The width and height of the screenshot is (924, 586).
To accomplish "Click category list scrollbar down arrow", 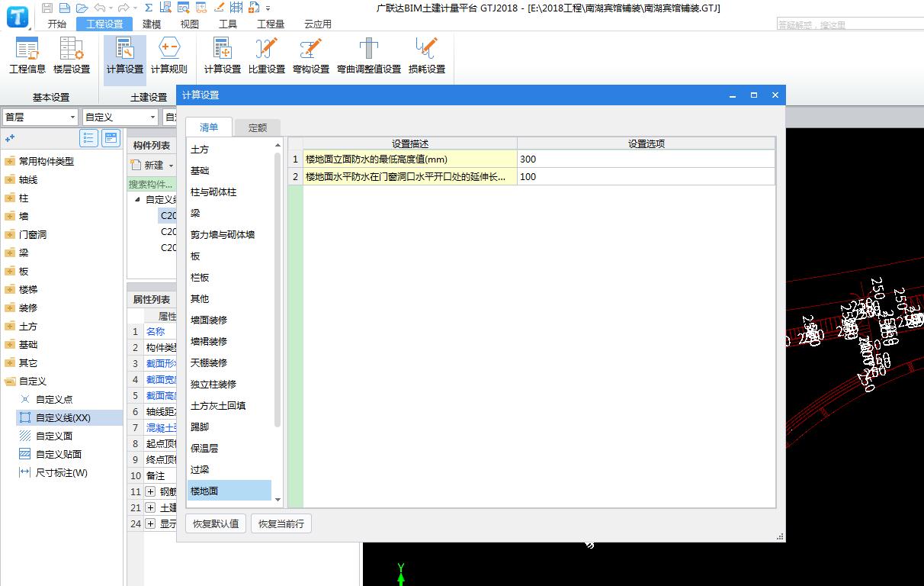I will pyautogui.click(x=278, y=499).
